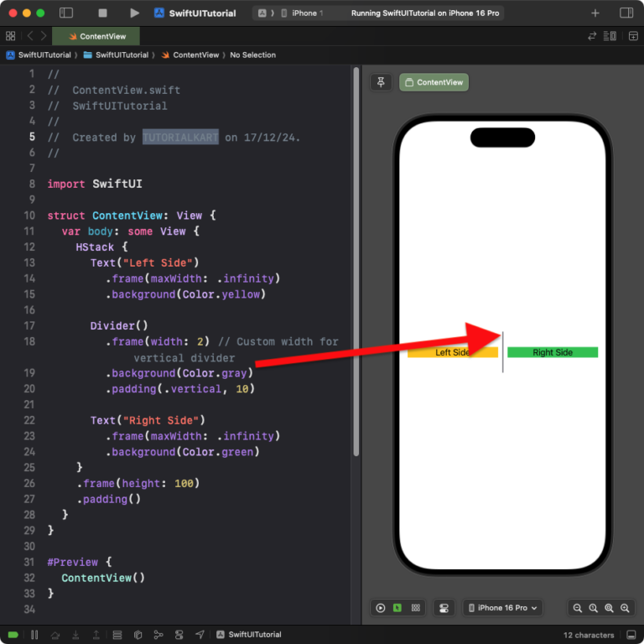Select the ContentView editor tab

pos(97,36)
